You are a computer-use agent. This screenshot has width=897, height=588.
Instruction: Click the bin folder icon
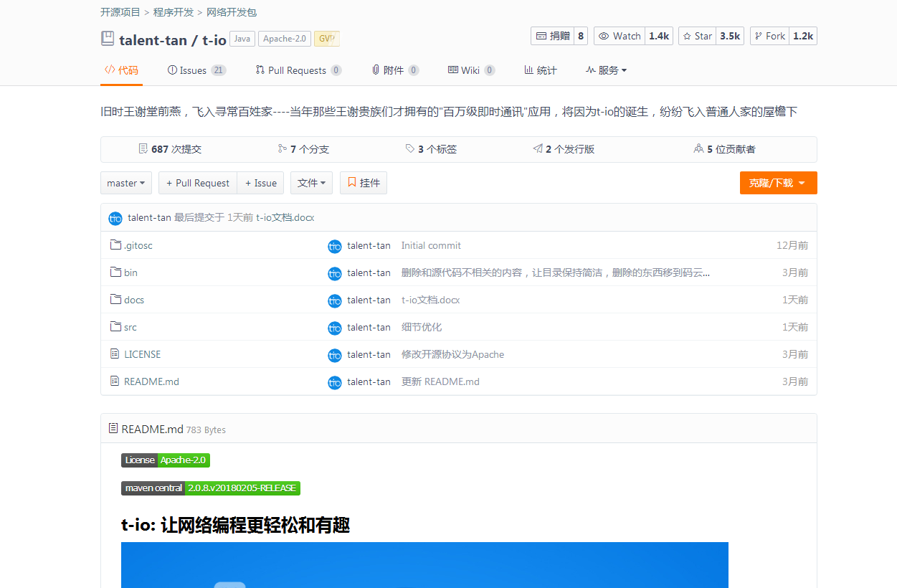[115, 272]
